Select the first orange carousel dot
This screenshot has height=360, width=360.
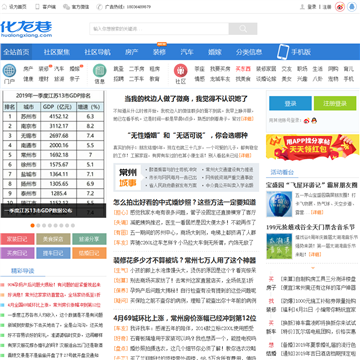click(x=32, y=225)
